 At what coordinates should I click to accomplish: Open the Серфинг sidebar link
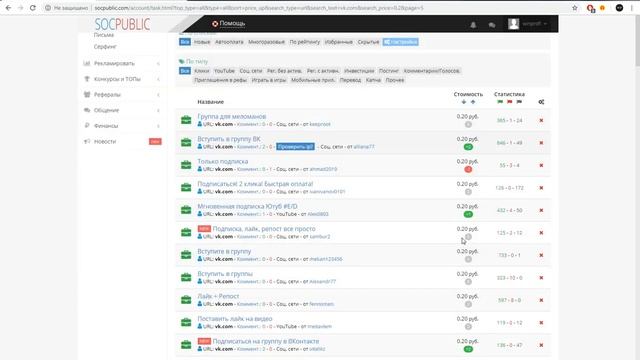[105, 47]
